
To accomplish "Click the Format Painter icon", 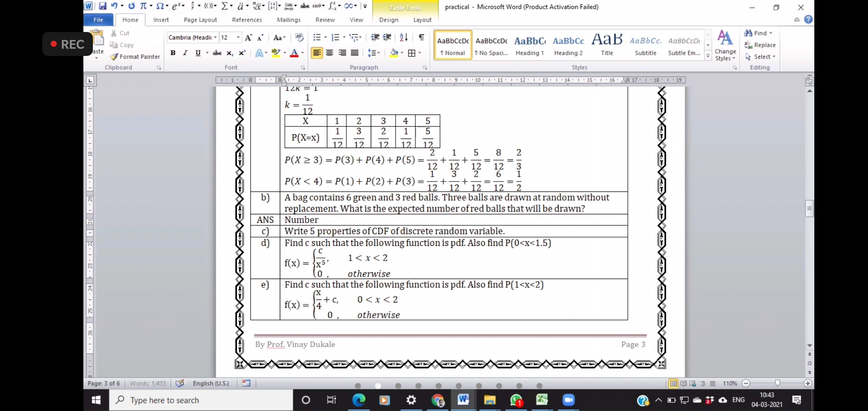I will pos(114,57).
